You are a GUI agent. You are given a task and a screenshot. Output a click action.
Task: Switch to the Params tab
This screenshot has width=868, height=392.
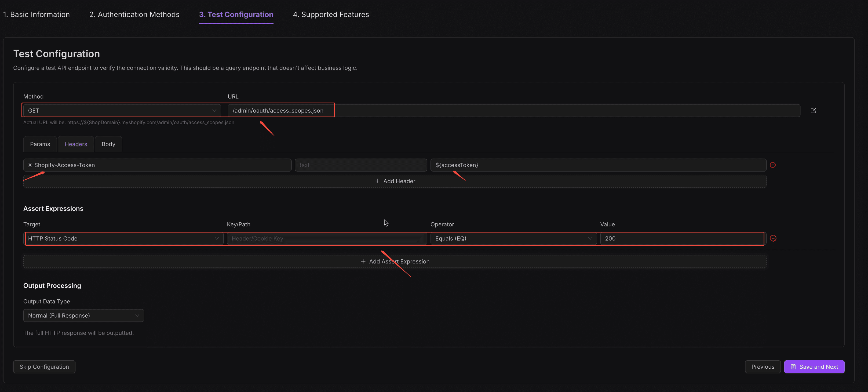tap(40, 144)
